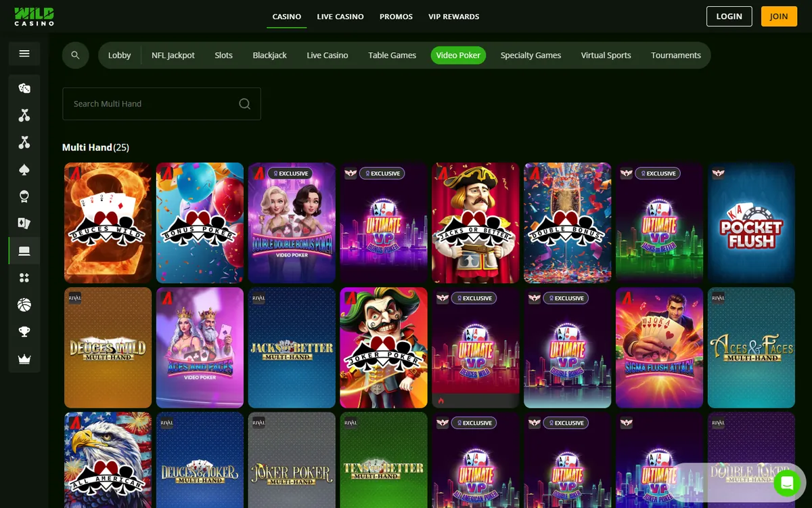Open the Bonus Poker balloons game tile
This screenshot has height=508, width=812.
coord(200,223)
